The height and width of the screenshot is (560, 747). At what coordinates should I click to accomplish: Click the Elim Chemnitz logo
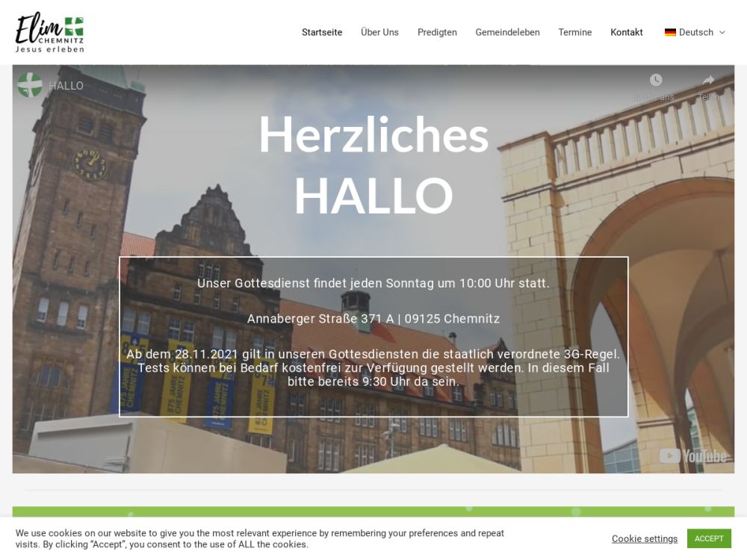[49, 32]
